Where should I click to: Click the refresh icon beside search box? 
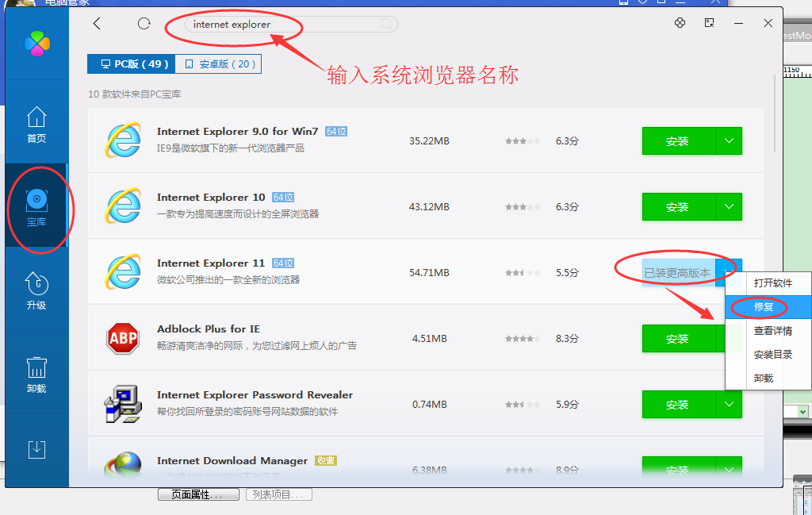click(144, 24)
